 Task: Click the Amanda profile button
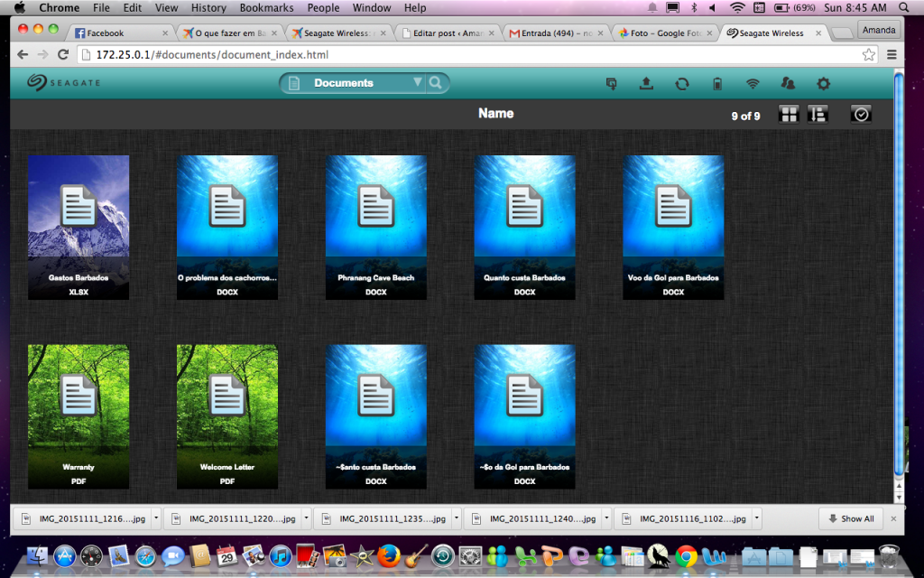[879, 30]
